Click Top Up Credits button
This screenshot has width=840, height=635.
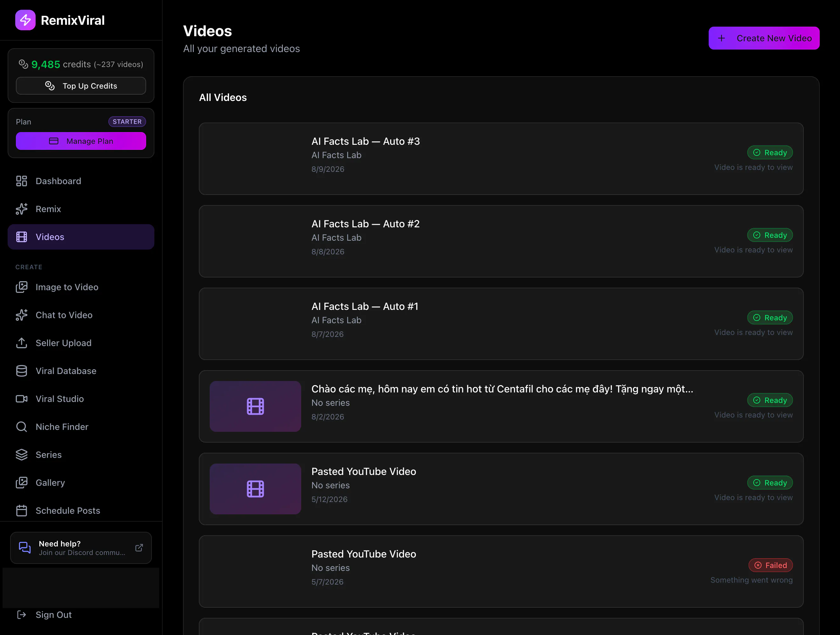pos(81,86)
